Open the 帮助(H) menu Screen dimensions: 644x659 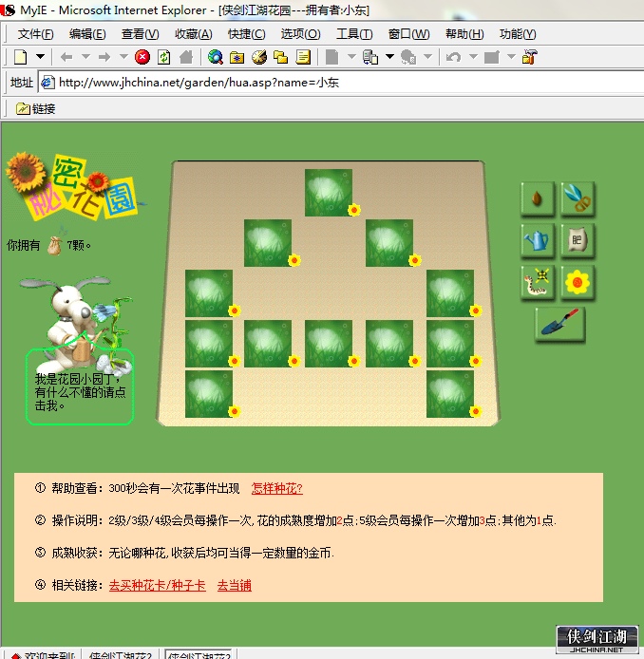coord(464,34)
